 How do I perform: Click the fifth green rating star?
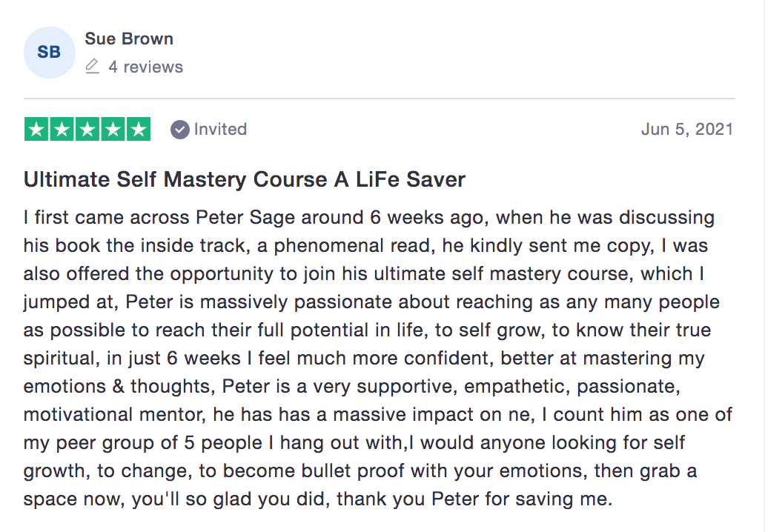click(x=138, y=130)
